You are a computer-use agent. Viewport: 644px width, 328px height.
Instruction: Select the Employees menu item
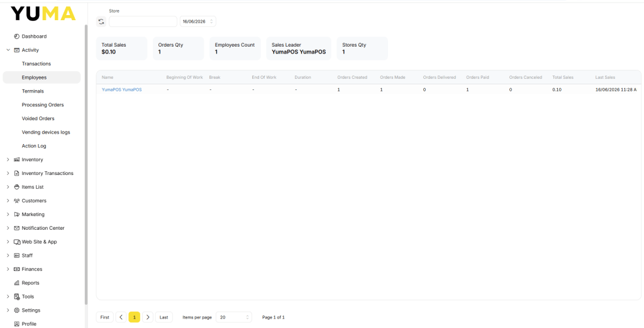(x=42, y=77)
